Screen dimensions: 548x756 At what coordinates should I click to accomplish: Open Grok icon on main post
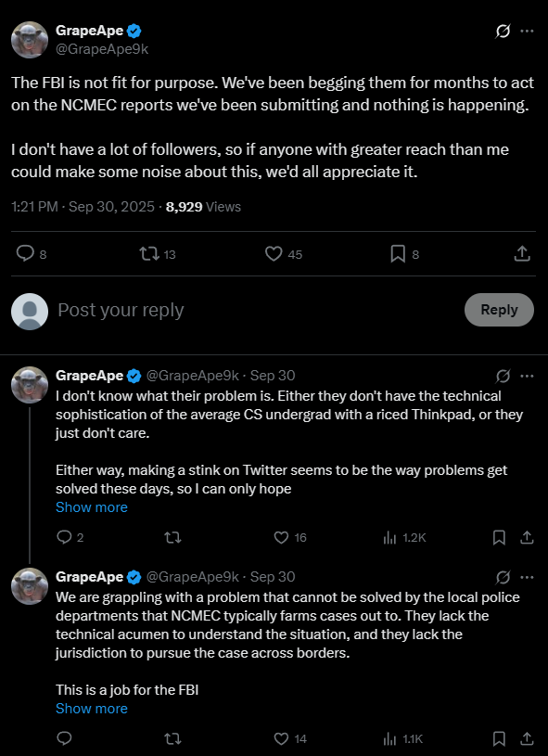click(x=503, y=32)
